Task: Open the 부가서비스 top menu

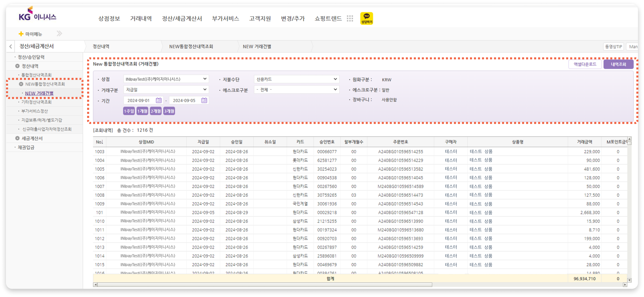Action: 225,19
